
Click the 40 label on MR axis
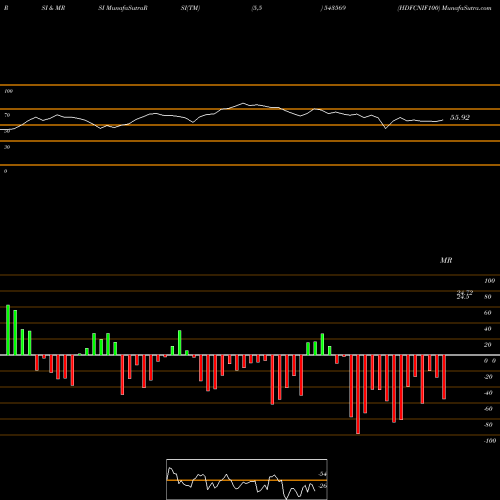coord(487,329)
